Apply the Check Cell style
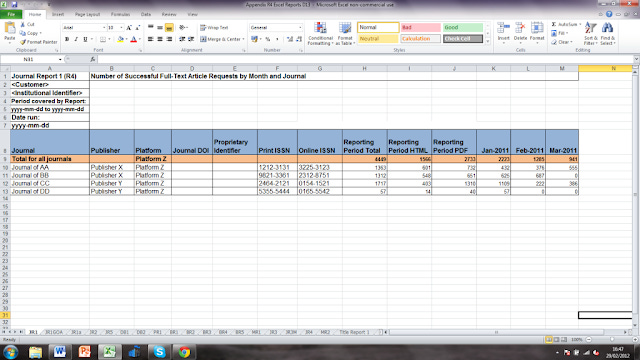640x360 pixels. (x=463, y=39)
